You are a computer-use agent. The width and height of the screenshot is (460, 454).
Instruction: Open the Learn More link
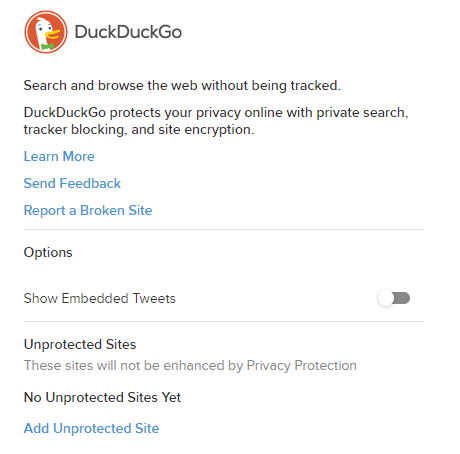click(x=59, y=156)
